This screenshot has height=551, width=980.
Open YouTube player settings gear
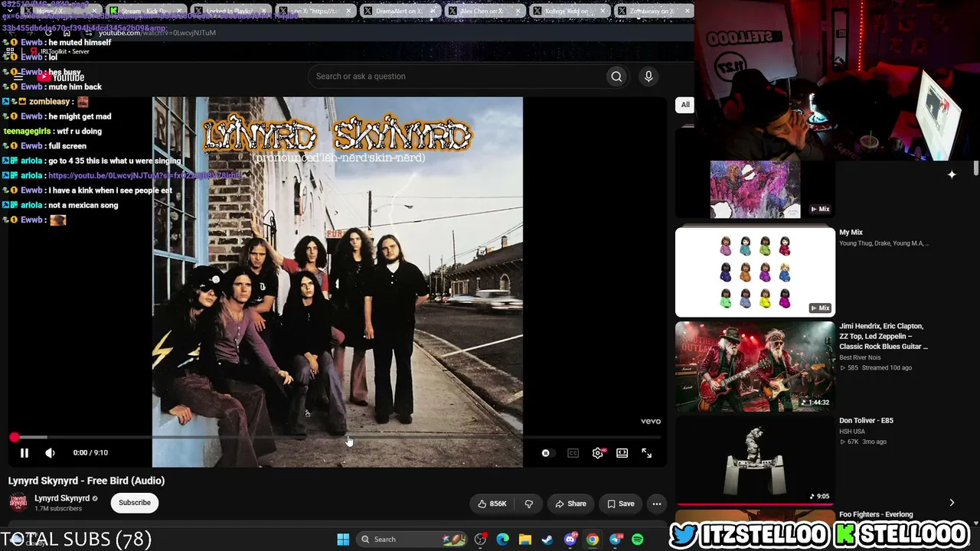(x=598, y=453)
